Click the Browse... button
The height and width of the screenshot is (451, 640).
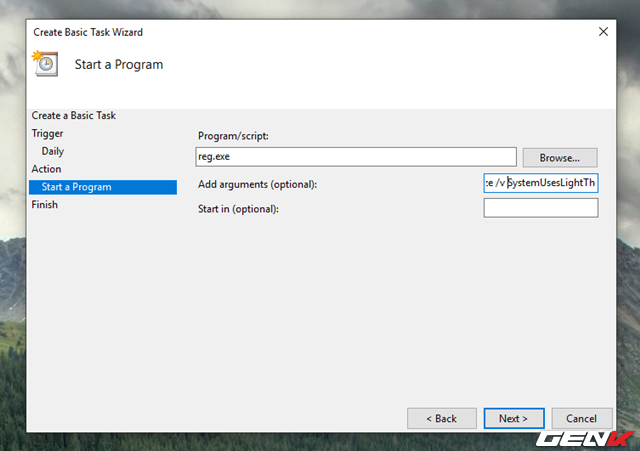[x=560, y=158]
